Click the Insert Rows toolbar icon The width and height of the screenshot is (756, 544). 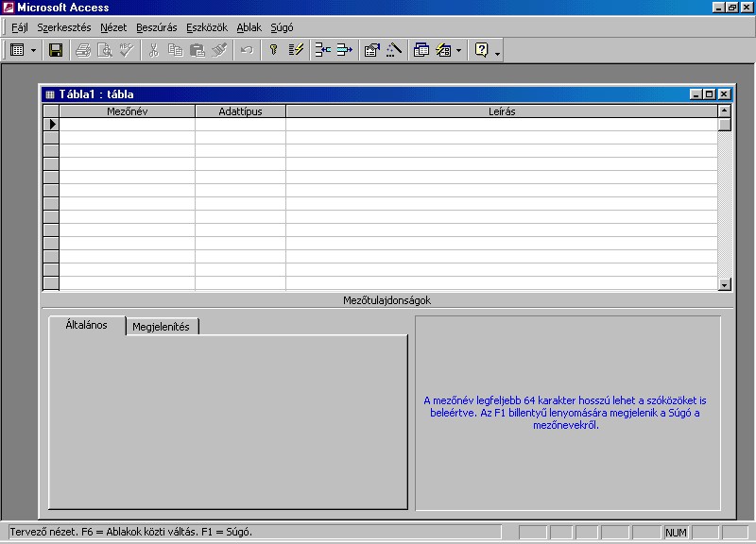[x=322, y=50]
